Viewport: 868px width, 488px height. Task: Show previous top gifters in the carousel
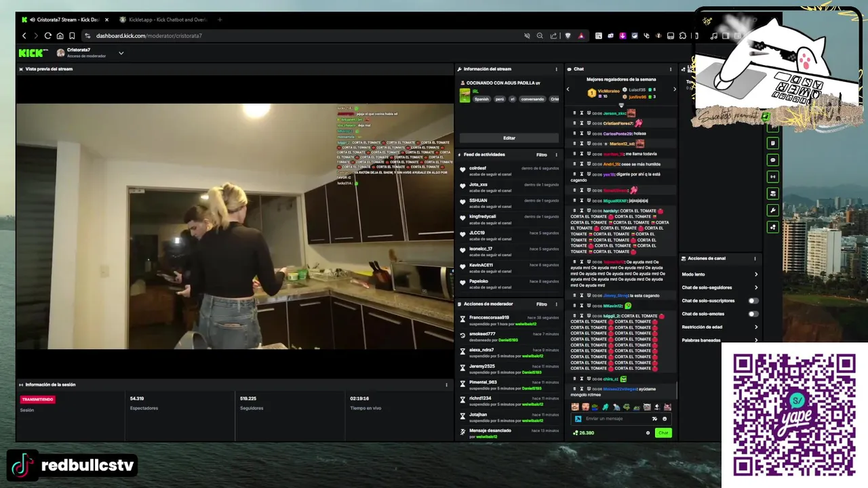(568, 89)
